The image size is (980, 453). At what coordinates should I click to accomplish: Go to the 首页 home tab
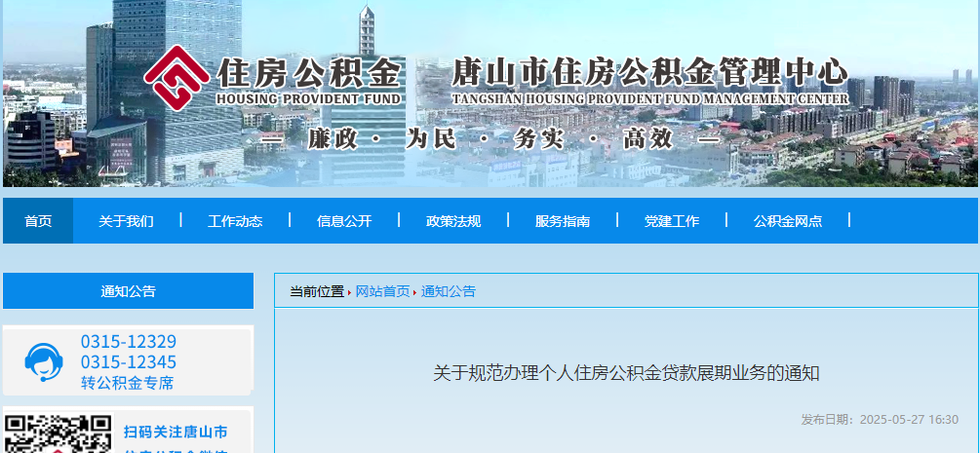(x=38, y=221)
